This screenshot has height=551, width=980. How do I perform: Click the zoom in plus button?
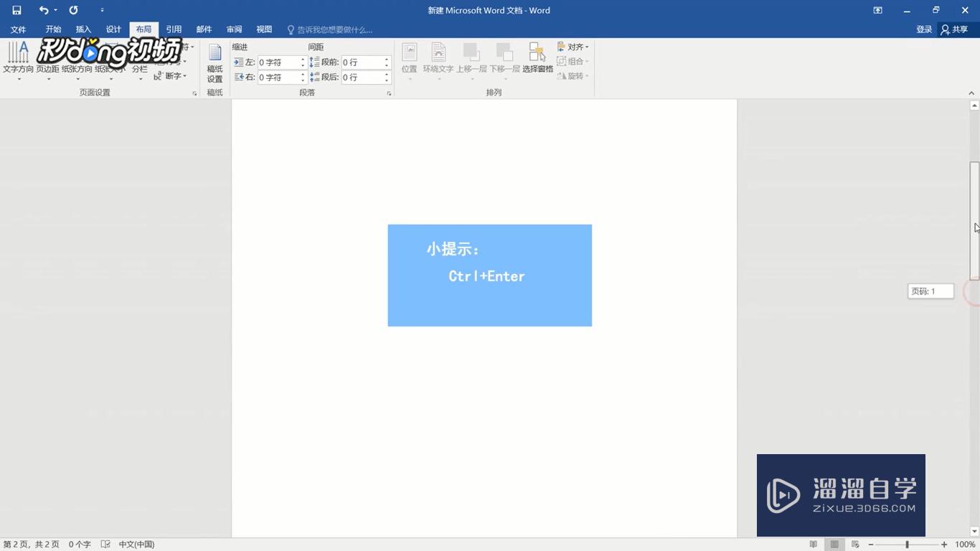coord(944,545)
